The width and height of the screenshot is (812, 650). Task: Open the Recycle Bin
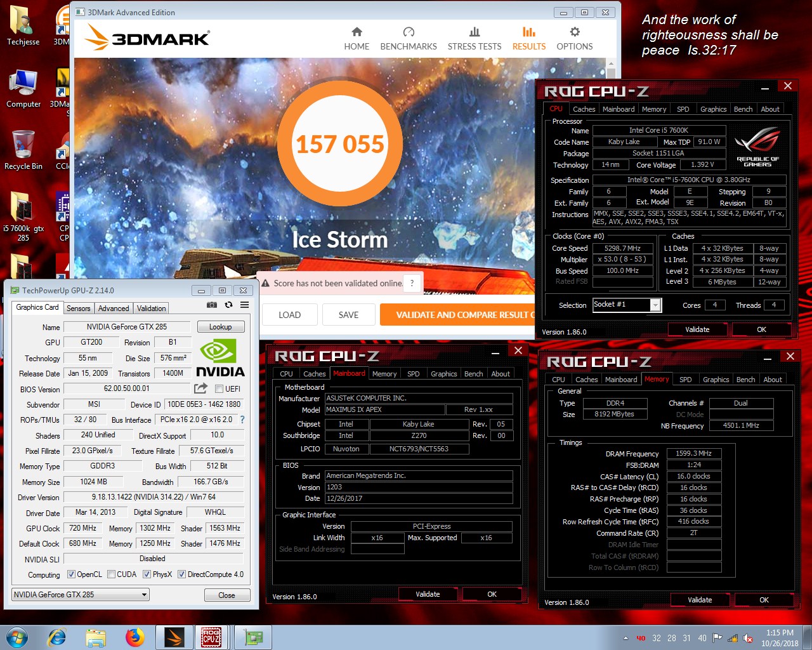tap(23, 150)
